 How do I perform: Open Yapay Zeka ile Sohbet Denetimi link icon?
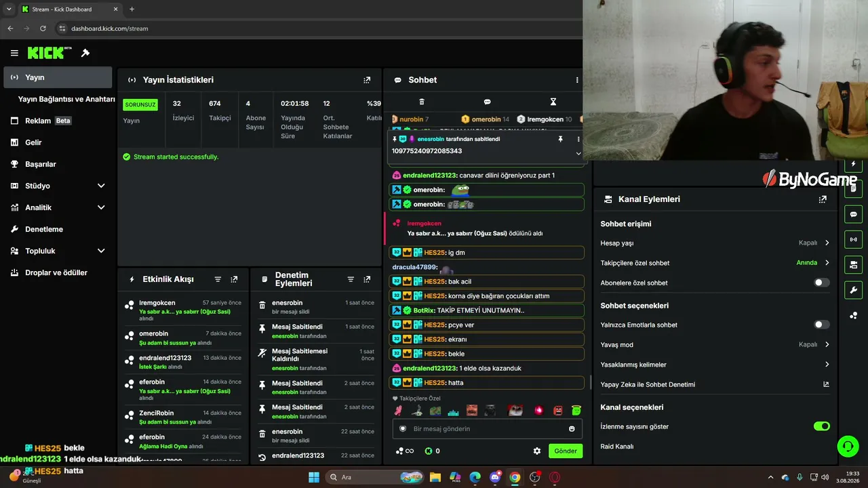(826, 384)
